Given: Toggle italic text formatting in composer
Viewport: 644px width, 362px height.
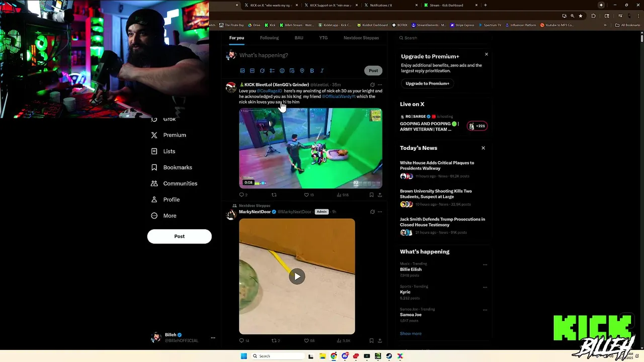Looking at the screenshot, I should coord(322,71).
